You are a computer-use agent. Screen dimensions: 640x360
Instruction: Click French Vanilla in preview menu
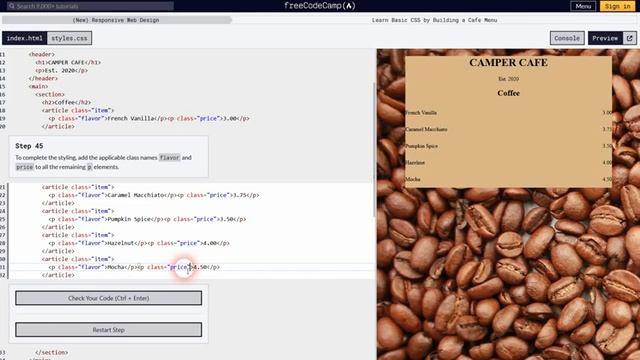[421, 113]
